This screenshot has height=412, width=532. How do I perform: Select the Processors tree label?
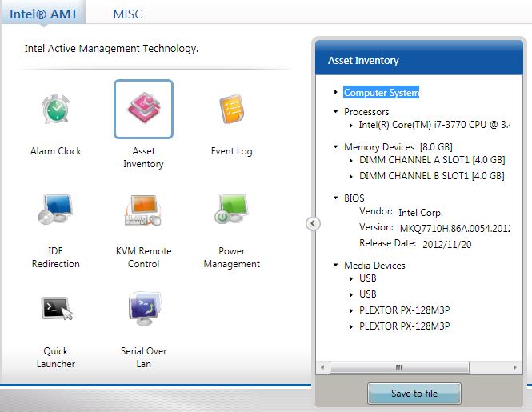point(366,112)
